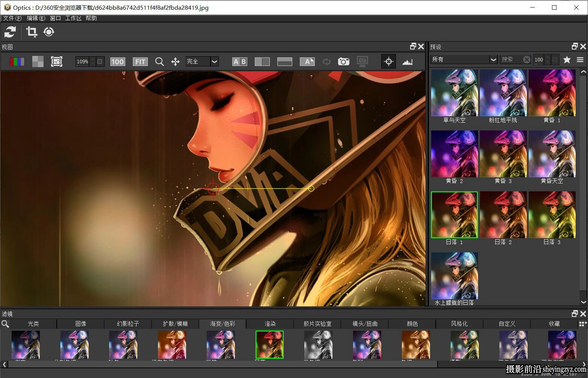Image resolution: width=588 pixels, height=378 pixels.
Task: Click the 109% zoom value field
Action: coord(82,61)
